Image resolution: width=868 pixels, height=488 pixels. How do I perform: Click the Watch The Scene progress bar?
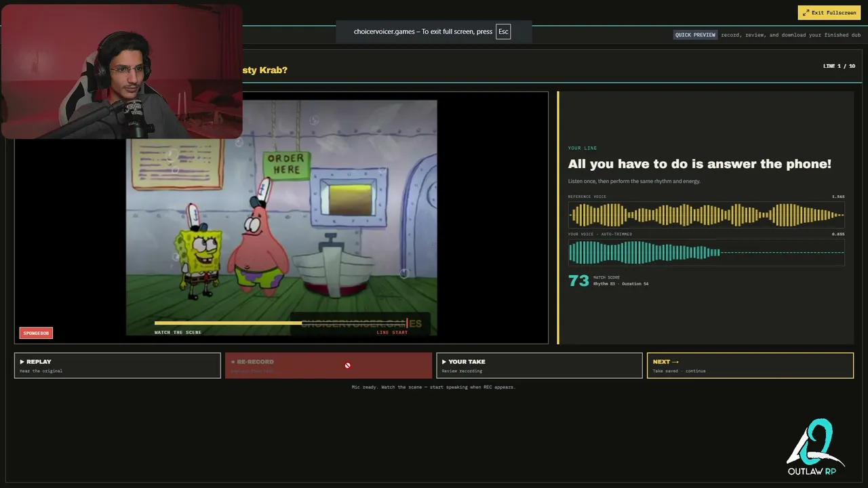point(281,323)
